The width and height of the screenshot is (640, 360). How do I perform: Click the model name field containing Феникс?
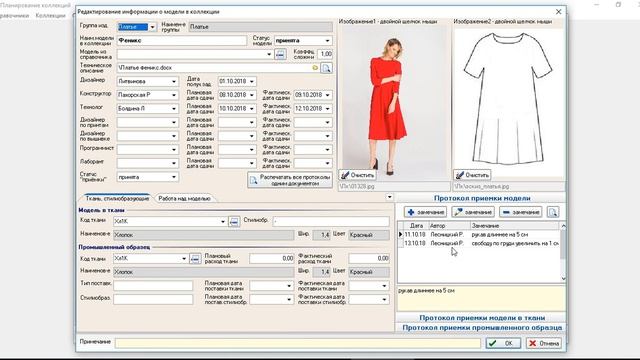tap(182, 40)
